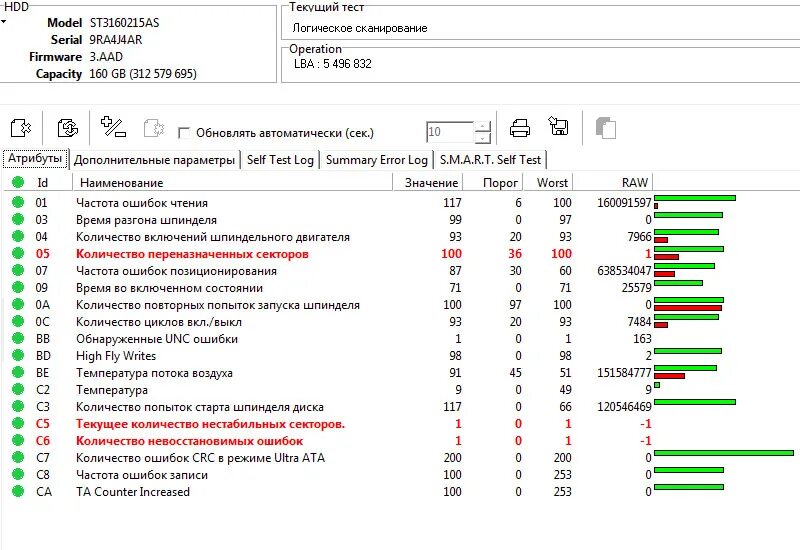The height and width of the screenshot is (550, 800).
Task: Click the health bar of attribute C3
Action: pos(695,402)
